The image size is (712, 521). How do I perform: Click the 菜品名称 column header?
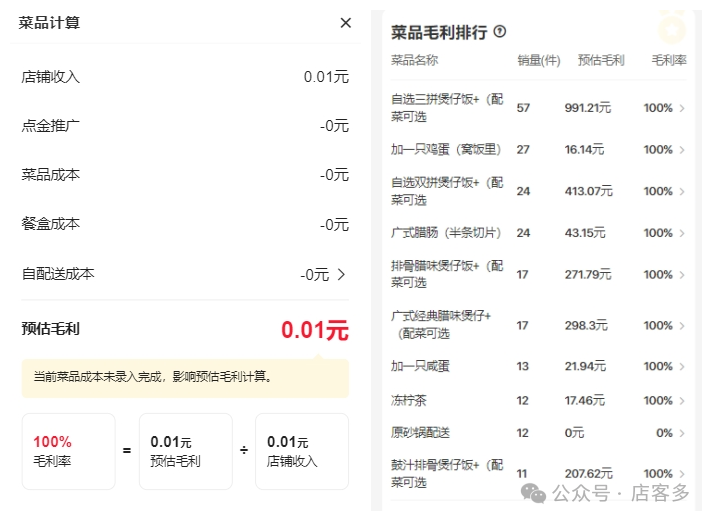coord(415,60)
